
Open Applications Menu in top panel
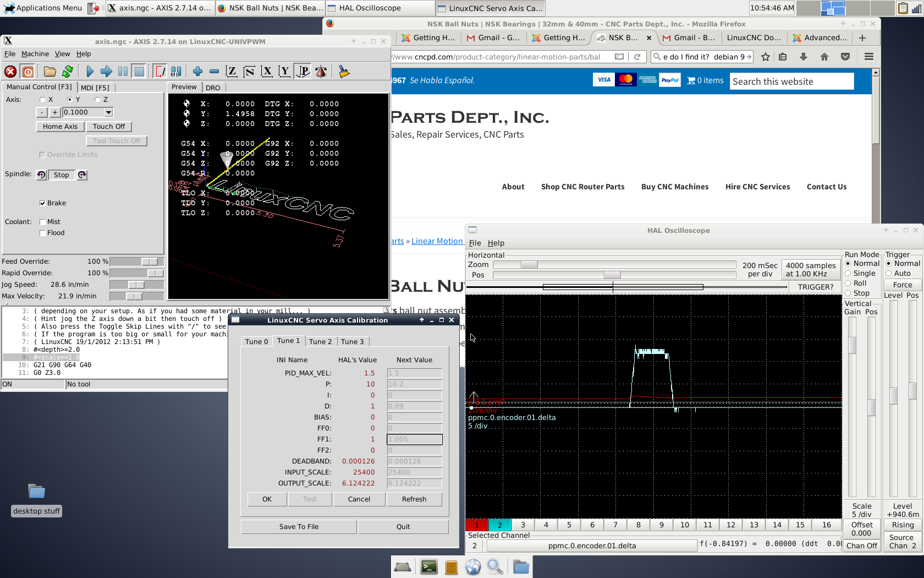(43, 8)
